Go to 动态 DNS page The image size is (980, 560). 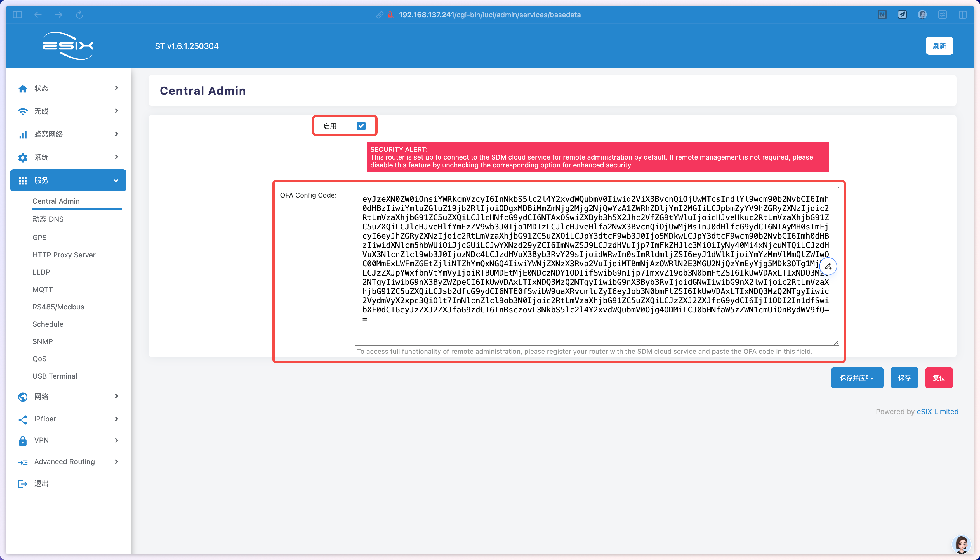click(48, 219)
